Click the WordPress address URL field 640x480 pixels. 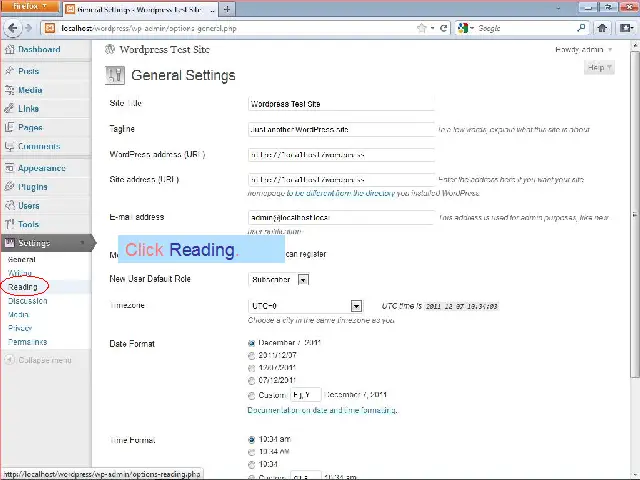point(341,155)
